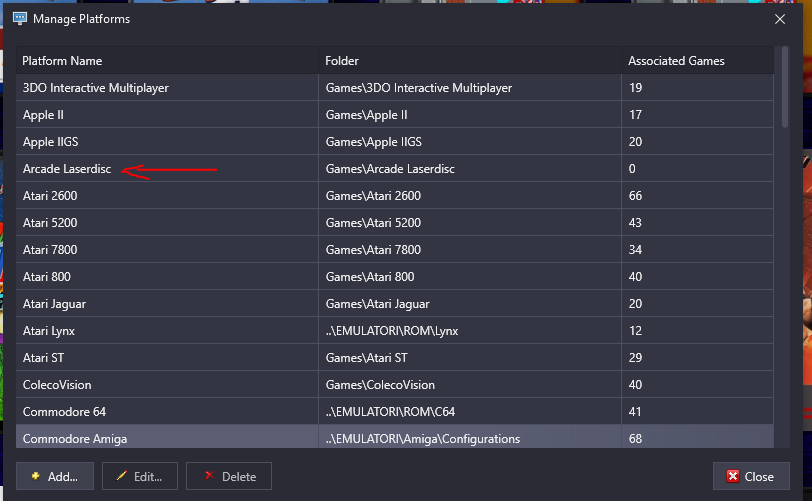This screenshot has width=812, height=501.
Task: Click folder cell Games\Atari 800
Action: click(x=470, y=276)
